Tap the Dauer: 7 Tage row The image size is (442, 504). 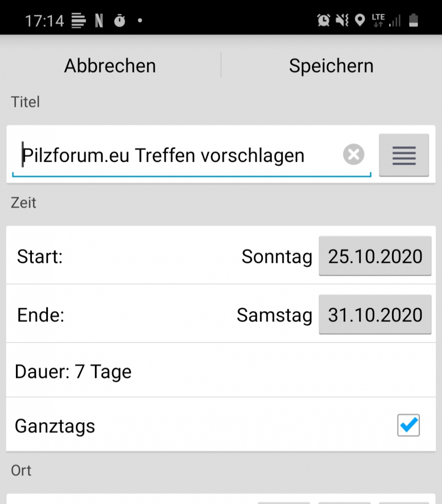[73, 372]
